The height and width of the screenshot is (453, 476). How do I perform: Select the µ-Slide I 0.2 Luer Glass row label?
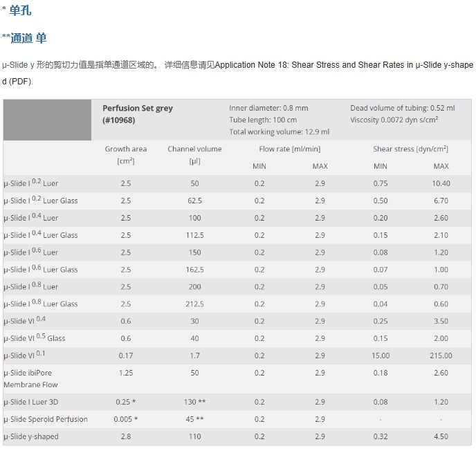(40, 201)
